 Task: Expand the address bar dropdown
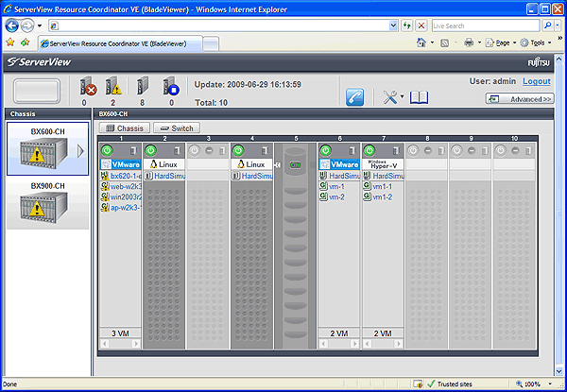click(393, 26)
